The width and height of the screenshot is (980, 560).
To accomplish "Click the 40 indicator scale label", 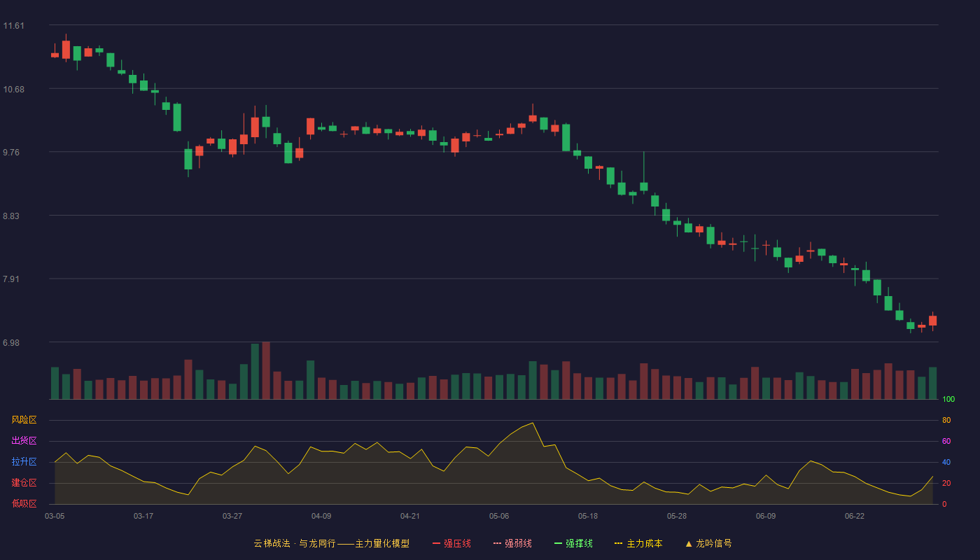I will pos(946,462).
